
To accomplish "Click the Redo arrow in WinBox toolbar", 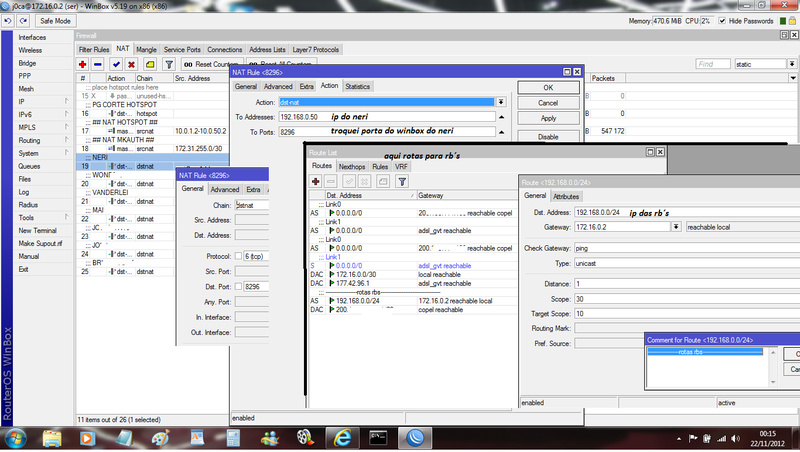I will pos(23,21).
